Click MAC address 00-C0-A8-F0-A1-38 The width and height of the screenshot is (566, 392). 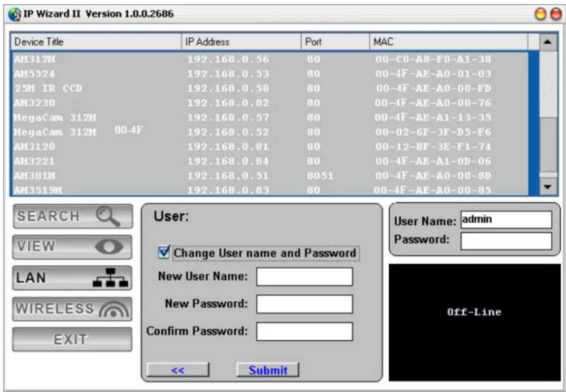(433, 59)
